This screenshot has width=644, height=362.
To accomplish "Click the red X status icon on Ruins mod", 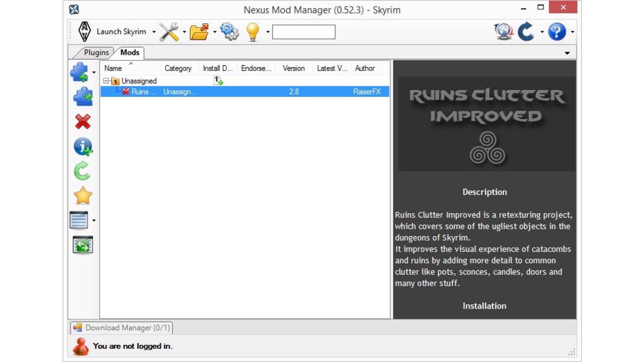I will [126, 92].
